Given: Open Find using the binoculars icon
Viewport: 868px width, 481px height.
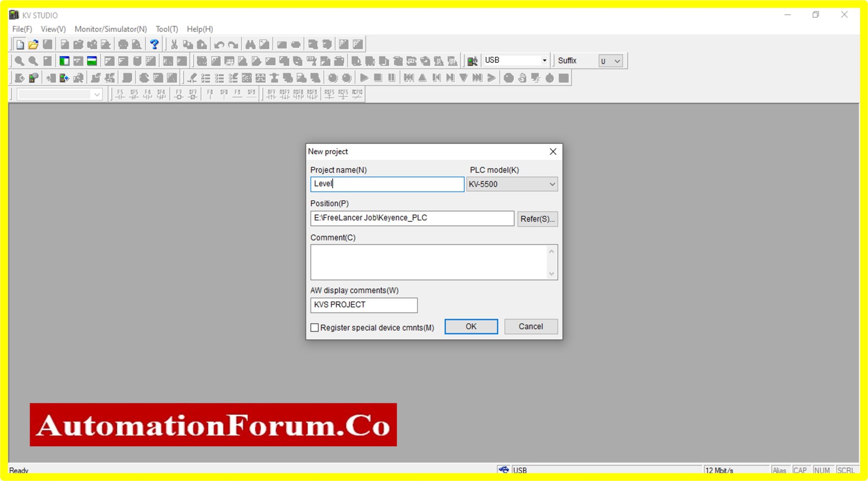Looking at the screenshot, I should (251, 44).
